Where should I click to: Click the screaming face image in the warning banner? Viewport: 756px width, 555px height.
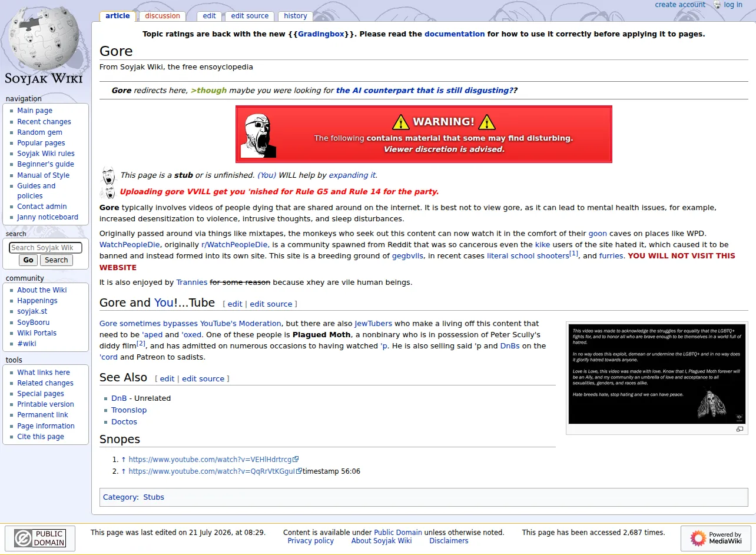pyautogui.click(x=258, y=135)
